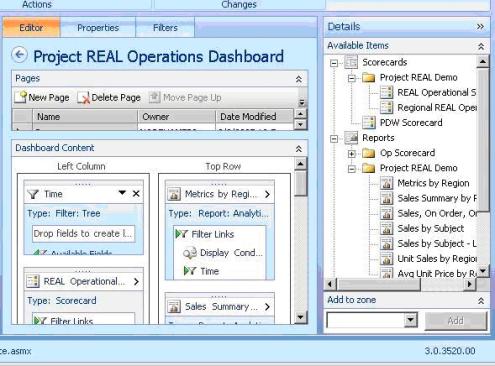Click the Sales by Subject - L report icon
Image resolution: width=495 pixels, height=366 pixels.
click(386, 243)
